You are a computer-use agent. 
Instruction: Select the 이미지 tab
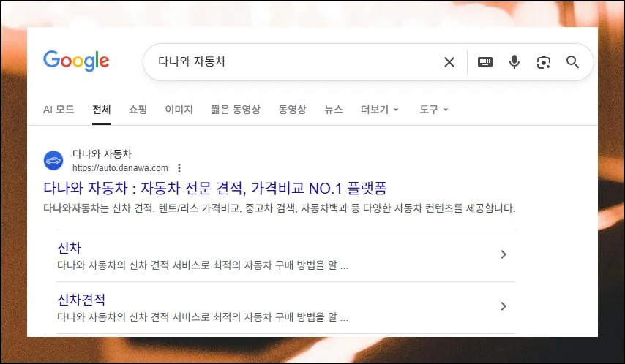(x=179, y=110)
